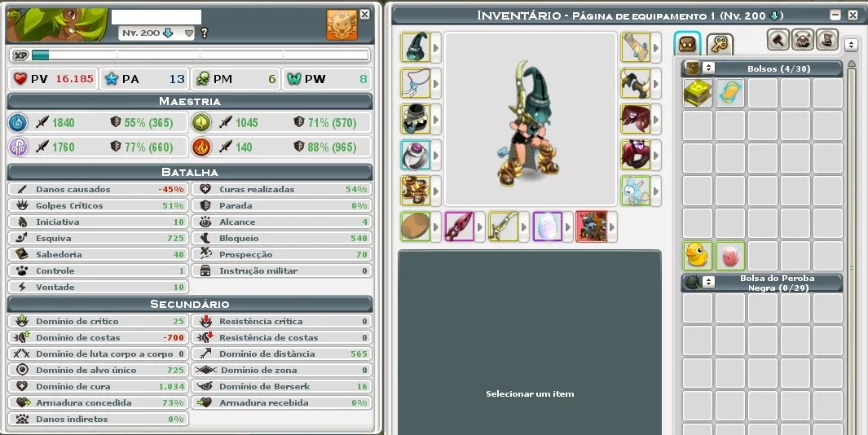The image size is (868, 435).
Task: Minimize the Inventário window
Action: click(x=835, y=15)
